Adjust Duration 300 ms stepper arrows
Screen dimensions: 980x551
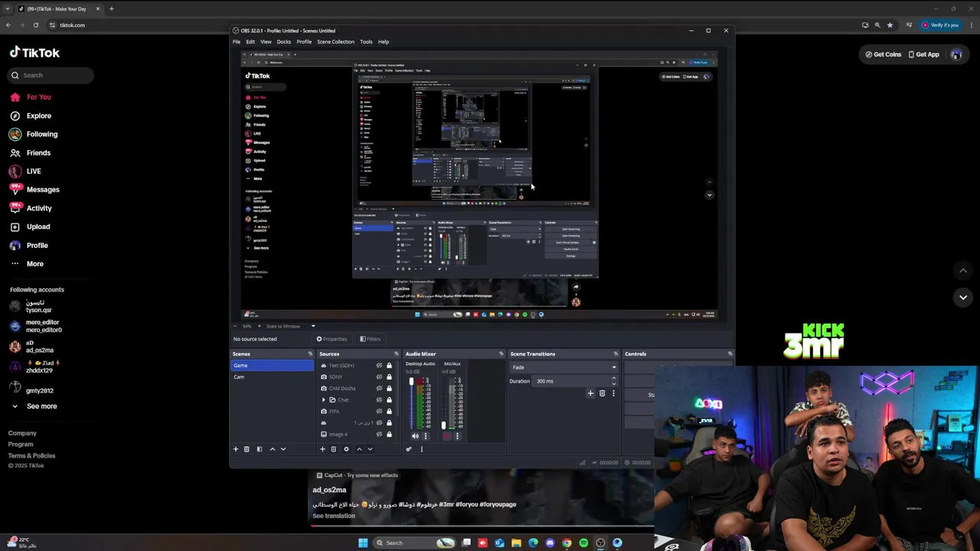pos(613,381)
